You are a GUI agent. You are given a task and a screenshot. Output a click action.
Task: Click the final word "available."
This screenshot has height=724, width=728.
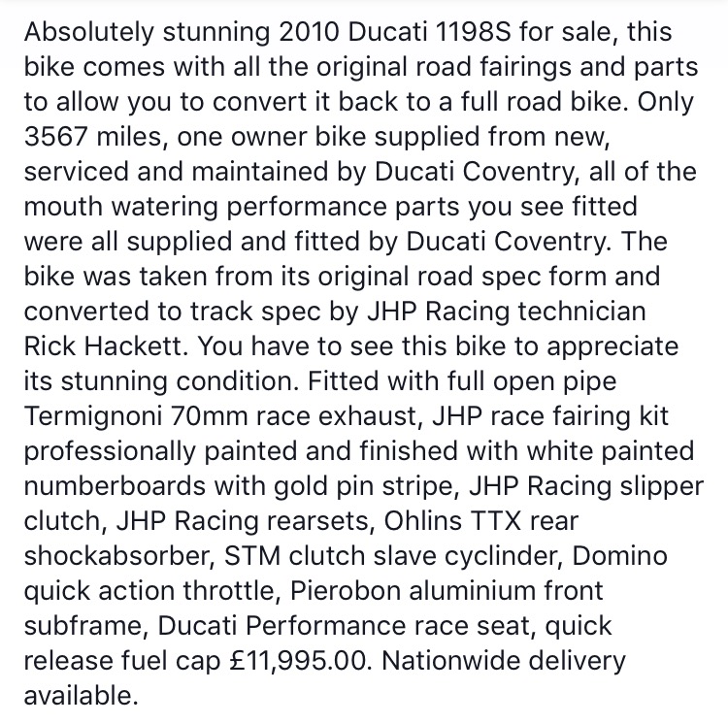click(82, 696)
